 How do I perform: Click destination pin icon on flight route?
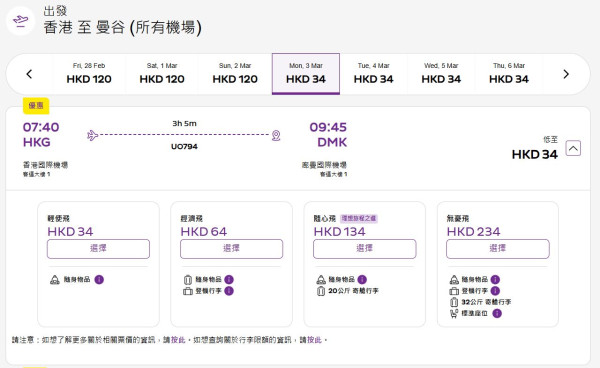coord(276,135)
